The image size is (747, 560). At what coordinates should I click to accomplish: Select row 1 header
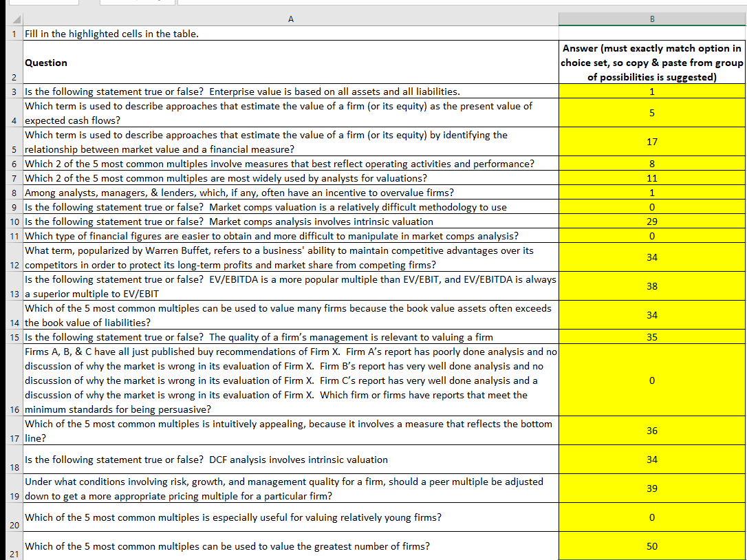(12, 33)
